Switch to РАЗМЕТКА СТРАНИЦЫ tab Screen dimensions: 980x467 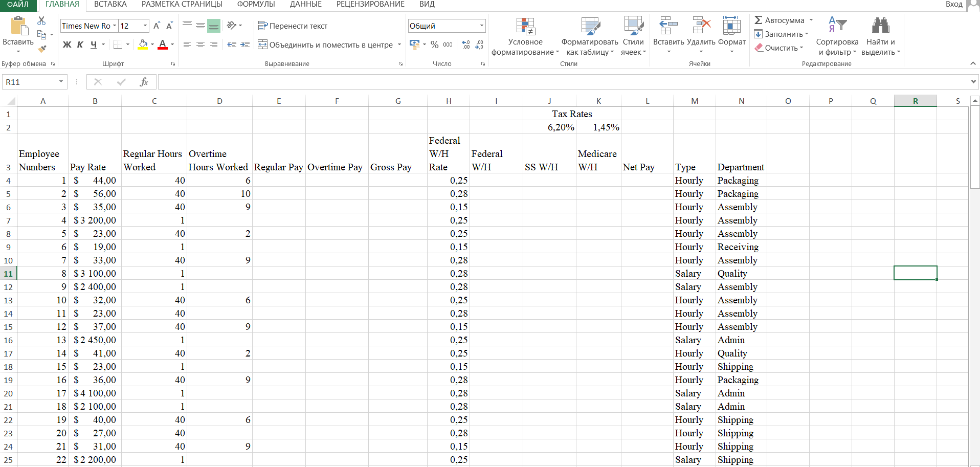pyautogui.click(x=182, y=4)
